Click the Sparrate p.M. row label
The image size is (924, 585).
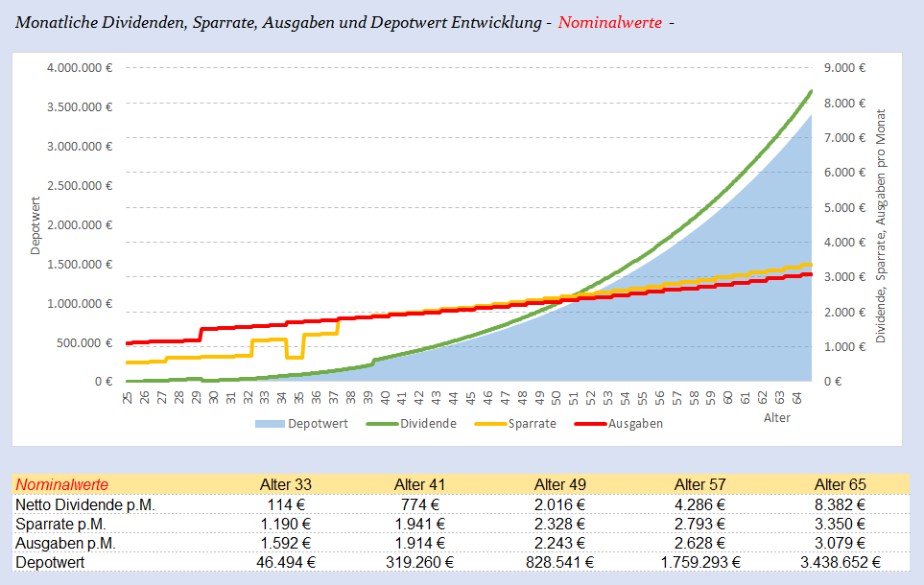(x=63, y=524)
